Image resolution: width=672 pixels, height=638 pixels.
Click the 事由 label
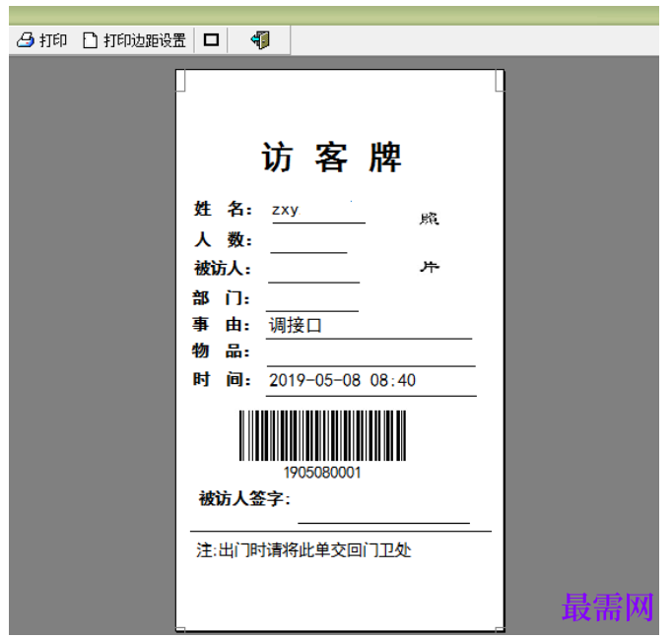(x=221, y=325)
